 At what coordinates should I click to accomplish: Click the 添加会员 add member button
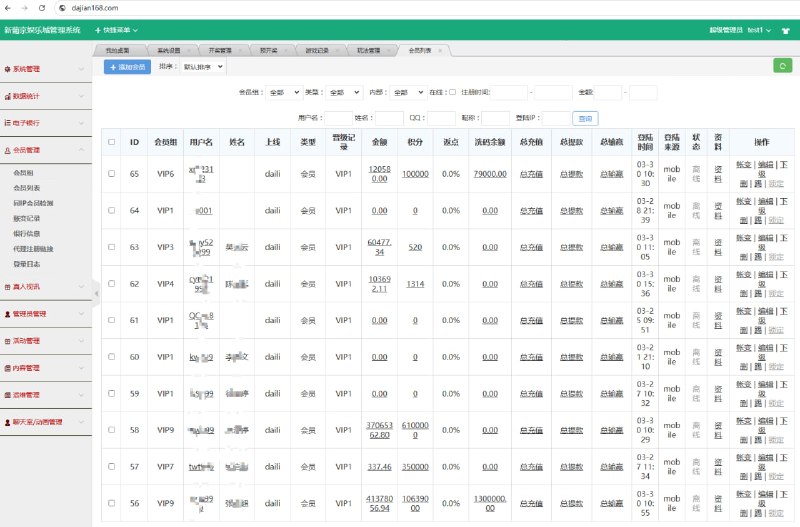127,67
